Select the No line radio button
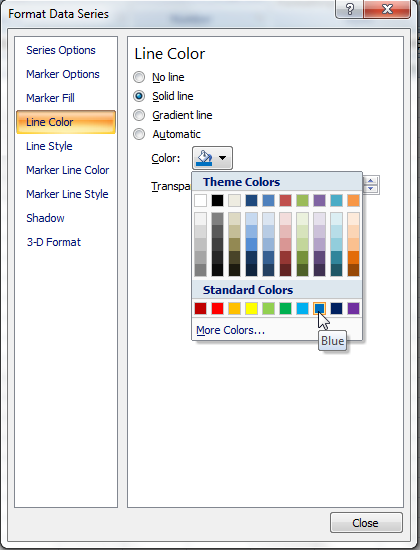 click(139, 77)
